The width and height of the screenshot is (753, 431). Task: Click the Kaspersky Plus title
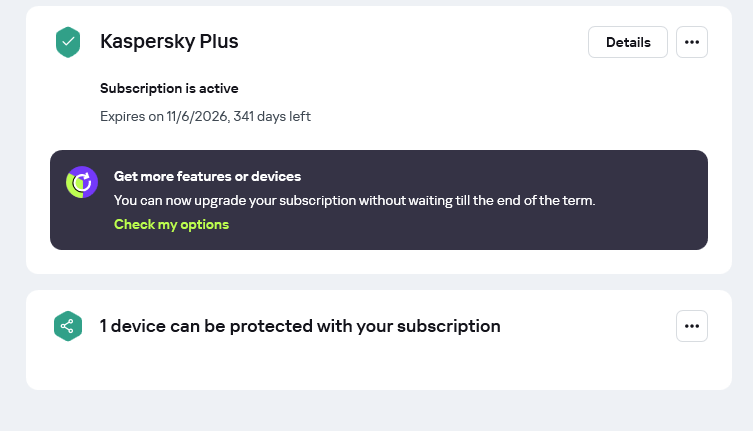[x=169, y=42]
